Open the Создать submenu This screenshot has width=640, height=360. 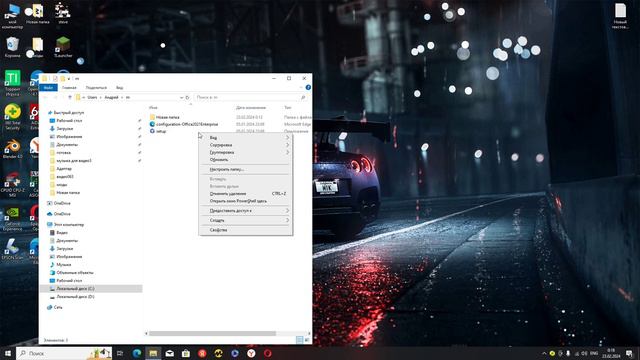coord(246,220)
